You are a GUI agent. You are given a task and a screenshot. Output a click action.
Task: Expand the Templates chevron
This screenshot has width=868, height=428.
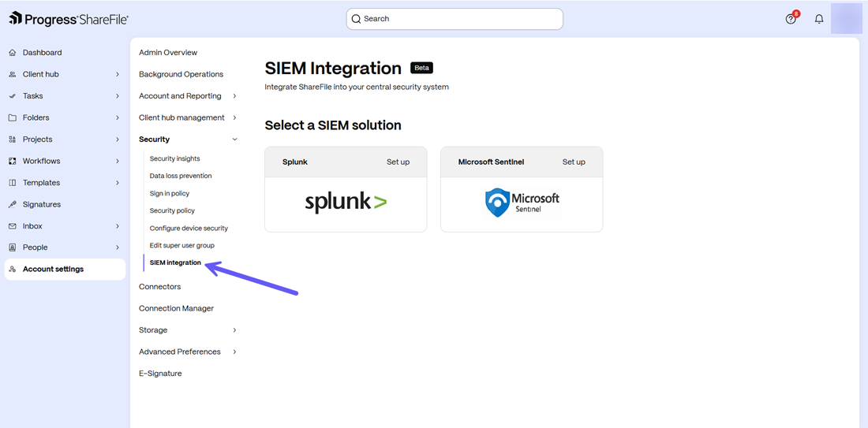coord(118,183)
